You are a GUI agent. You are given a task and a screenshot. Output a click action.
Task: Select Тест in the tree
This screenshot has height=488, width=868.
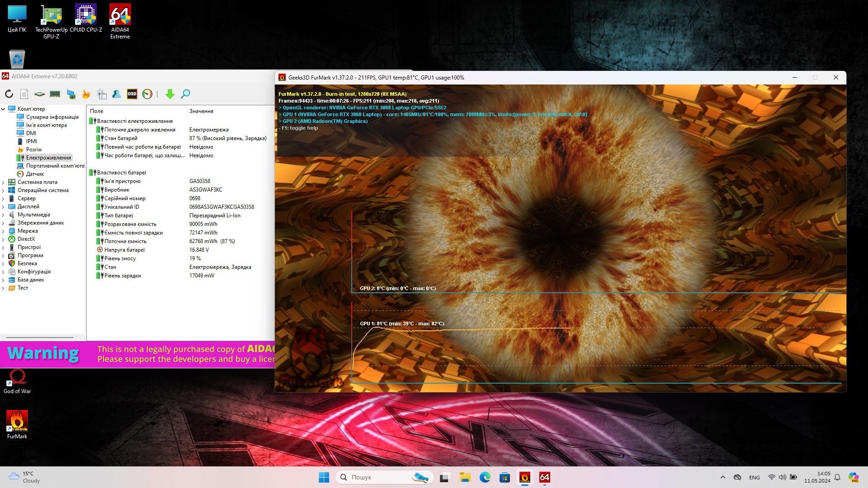point(18,288)
